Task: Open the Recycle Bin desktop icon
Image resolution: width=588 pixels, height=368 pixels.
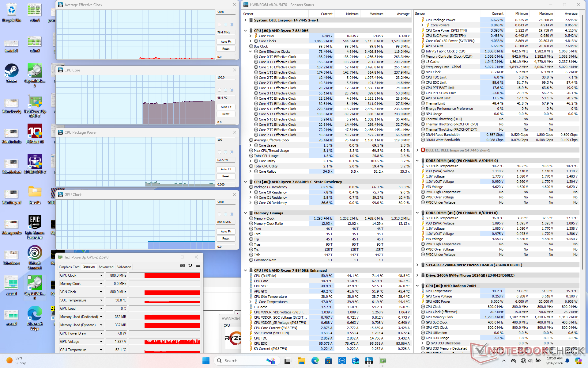Action: tap(12, 13)
